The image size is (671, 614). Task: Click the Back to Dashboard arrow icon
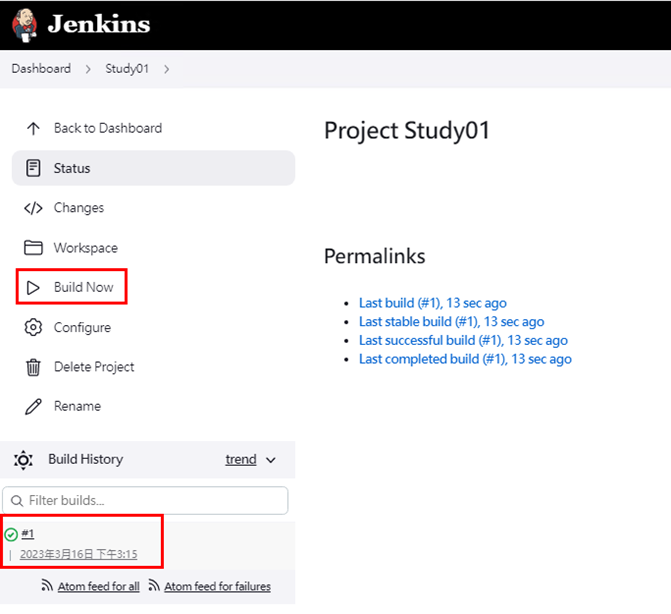click(33, 128)
